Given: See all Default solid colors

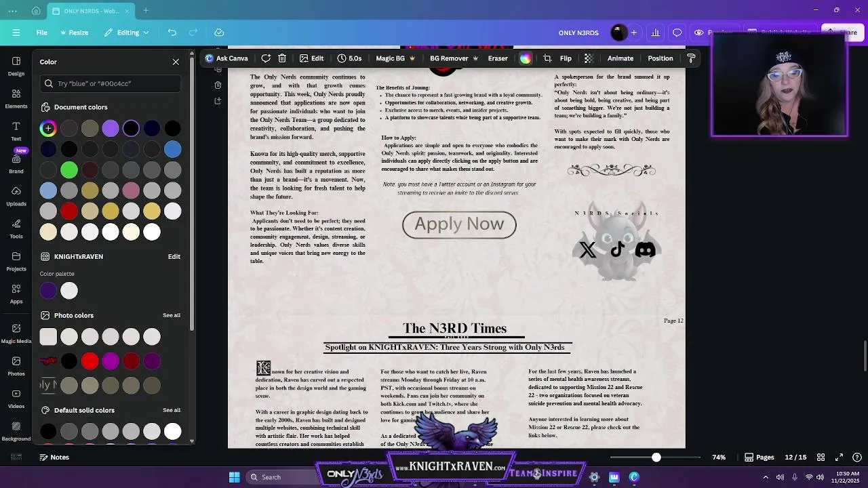Looking at the screenshot, I should coord(172,410).
